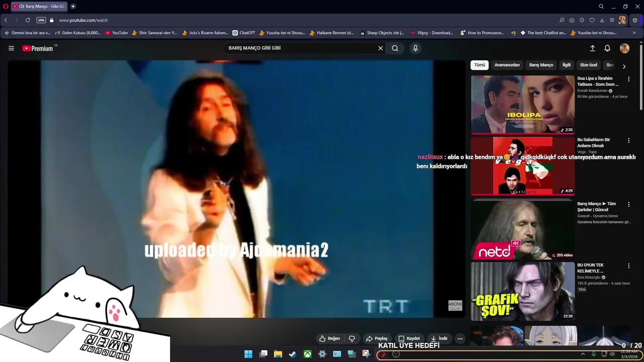Take a snapshot with the camera icon
Image resolution: width=644 pixels, height=362 pixels.
(572, 20)
